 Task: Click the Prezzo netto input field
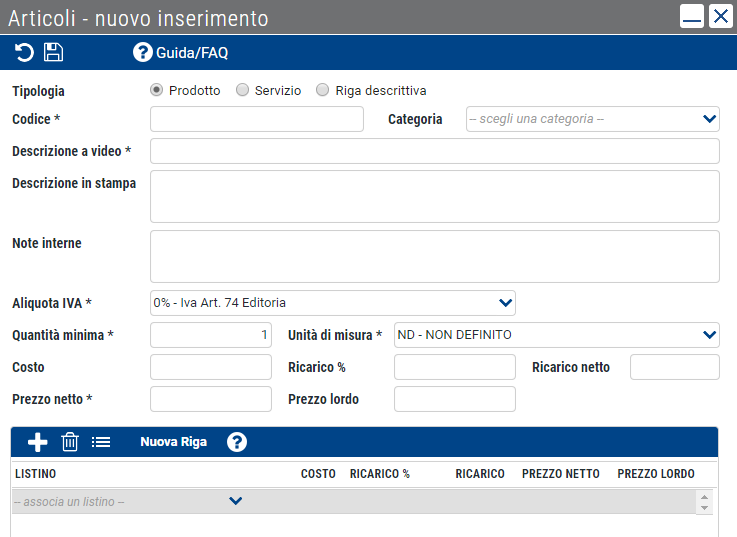pos(211,399)
